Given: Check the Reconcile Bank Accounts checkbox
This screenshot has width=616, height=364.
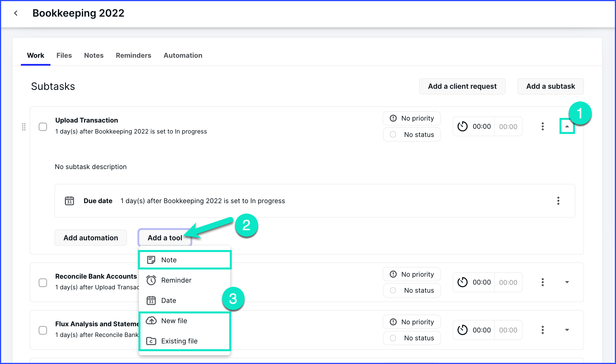Looking at the screenshot, I should tap(43, 283).
